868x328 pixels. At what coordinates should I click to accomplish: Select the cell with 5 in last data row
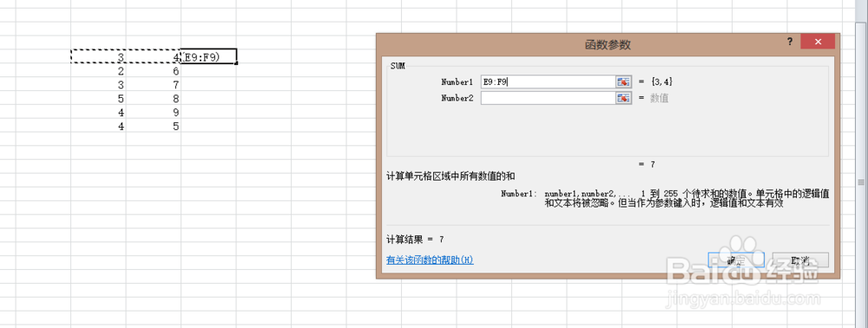tap(154, 126)
